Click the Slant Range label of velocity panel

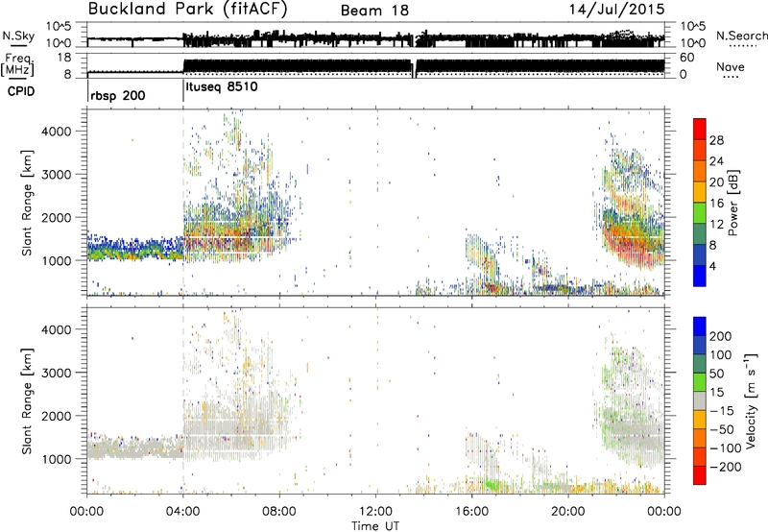(27, 401)
